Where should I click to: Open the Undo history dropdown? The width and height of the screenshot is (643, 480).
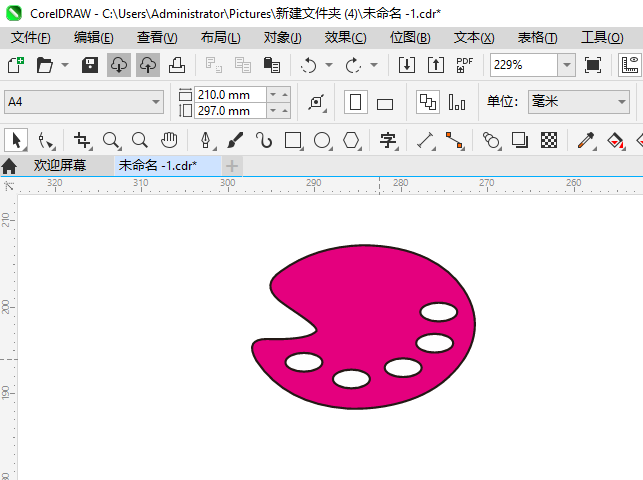329,65
